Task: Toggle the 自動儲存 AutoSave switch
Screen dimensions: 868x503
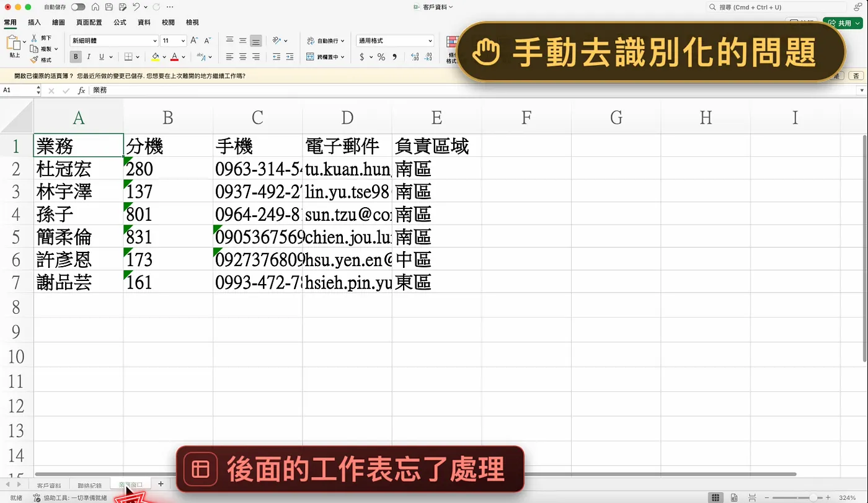Action: pos(78,7)
